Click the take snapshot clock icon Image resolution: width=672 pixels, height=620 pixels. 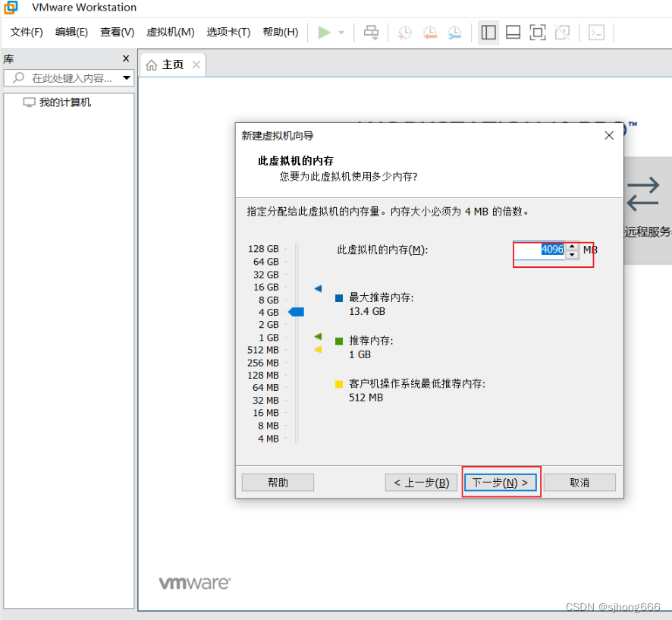coord(405,33)
